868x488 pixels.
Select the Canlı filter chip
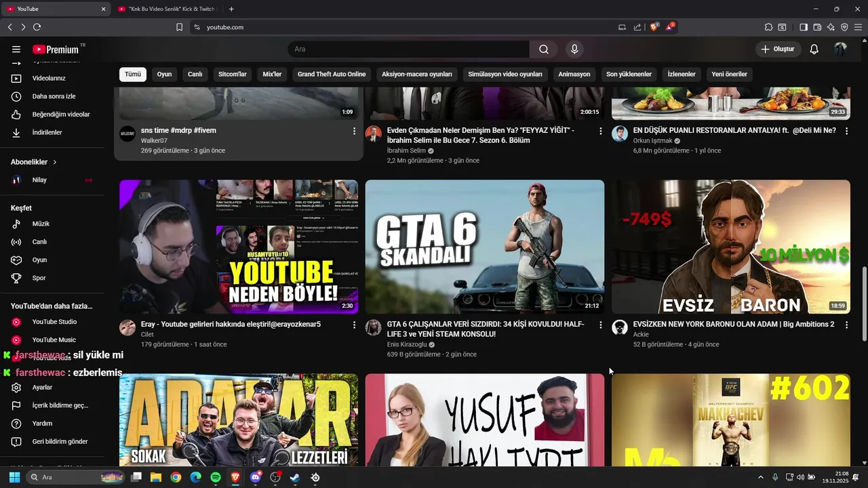[195, 74]
